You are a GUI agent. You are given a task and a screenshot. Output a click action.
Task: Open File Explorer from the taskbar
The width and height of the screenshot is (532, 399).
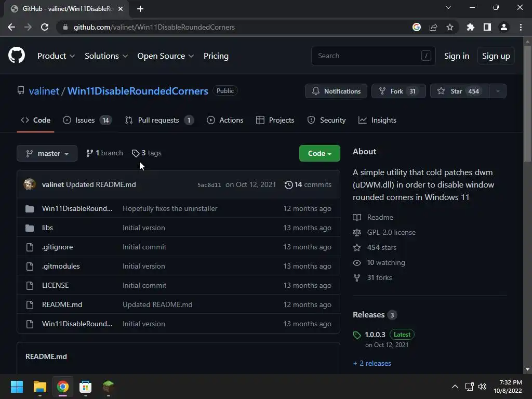(39, 387)
